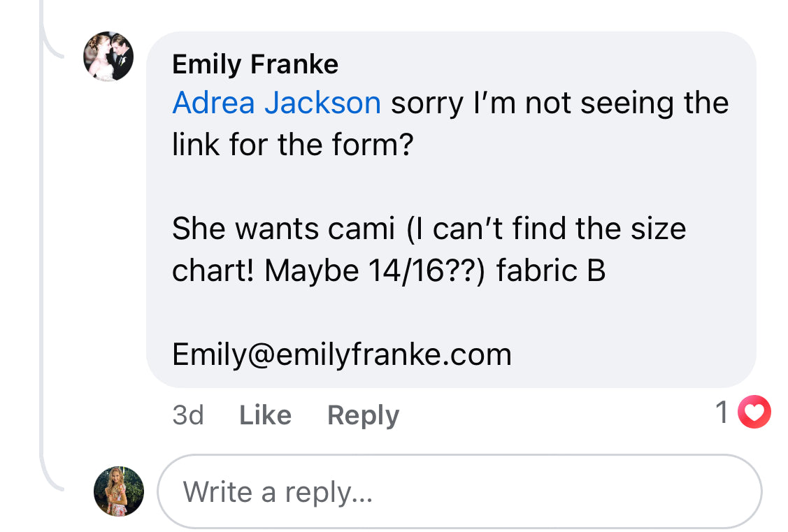This screenshot has height=532, width=788.
Task: Click the "link for the form?" text
Action: [293, 145]
